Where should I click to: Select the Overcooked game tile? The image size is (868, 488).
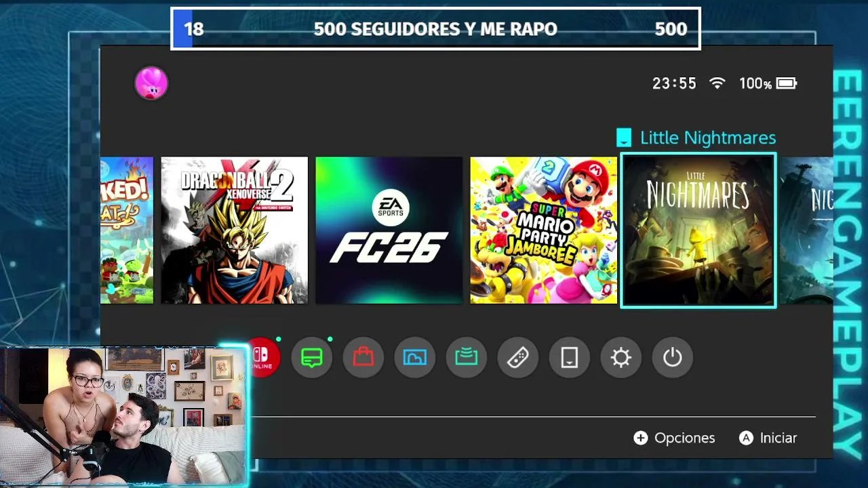127,230
